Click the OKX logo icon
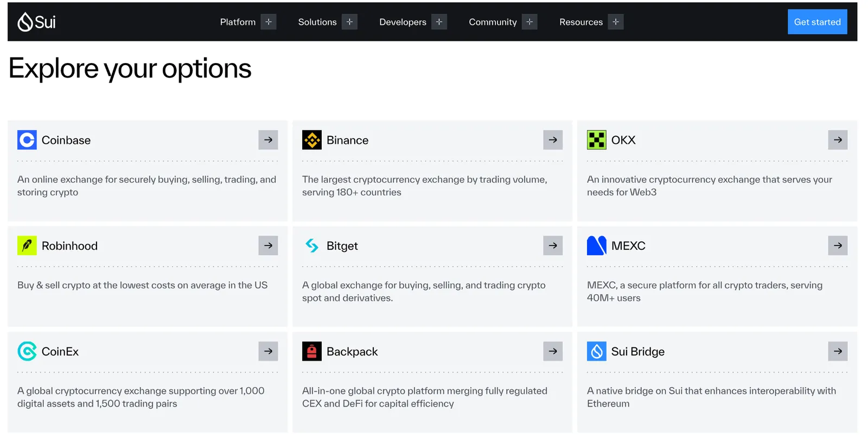 tap(597, 140)
